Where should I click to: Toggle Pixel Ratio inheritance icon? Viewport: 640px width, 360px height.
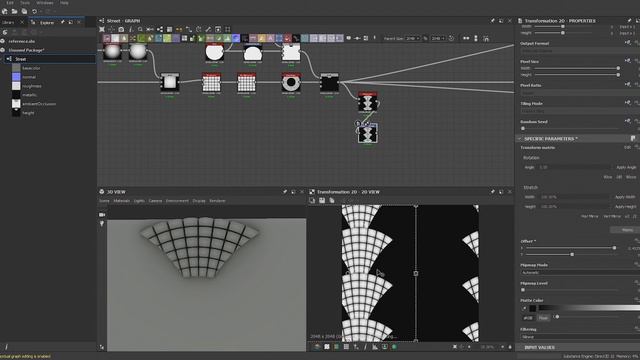(628, 85)
